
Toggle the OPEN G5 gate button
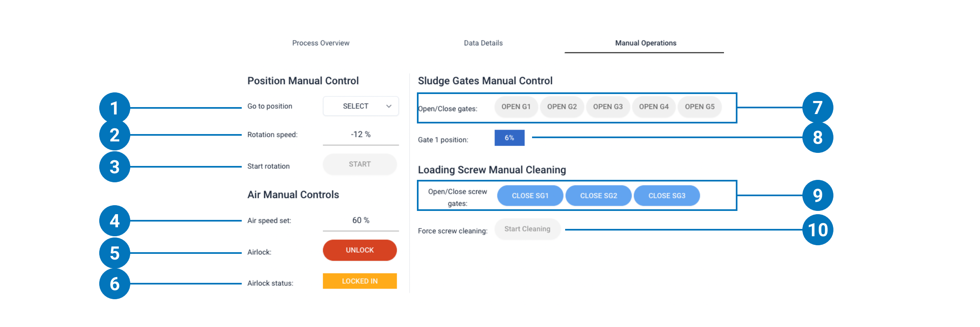pyautogui.click(x=700, y=107)
